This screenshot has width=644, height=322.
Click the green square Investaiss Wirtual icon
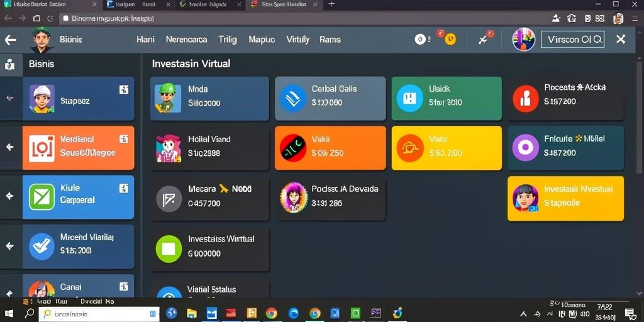coord(169,249)
